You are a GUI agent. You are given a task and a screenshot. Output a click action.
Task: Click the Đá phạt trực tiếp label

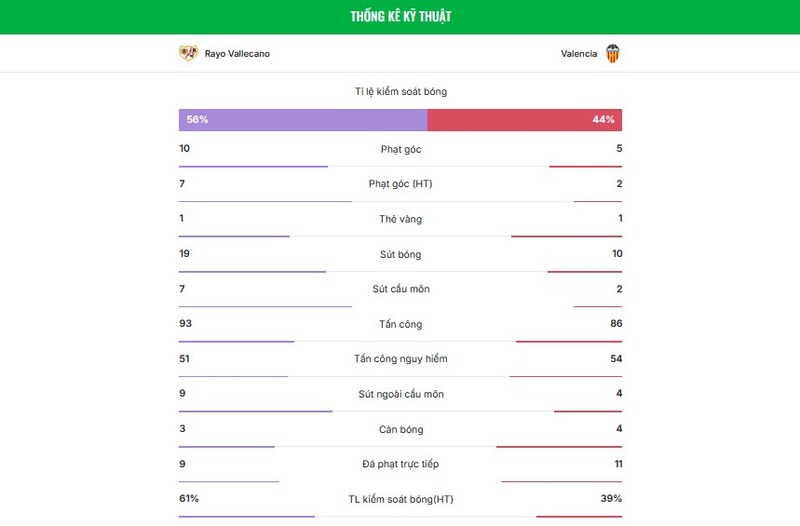pos(400,464)
